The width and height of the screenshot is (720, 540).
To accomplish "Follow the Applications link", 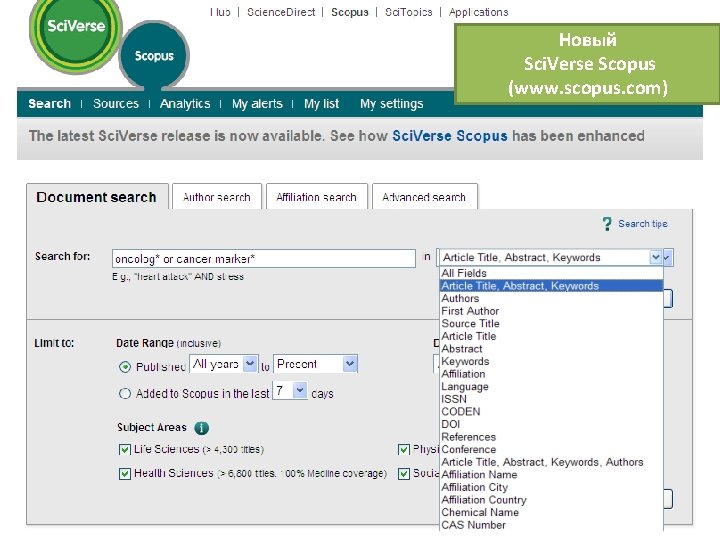I will [x=478, y=12].
